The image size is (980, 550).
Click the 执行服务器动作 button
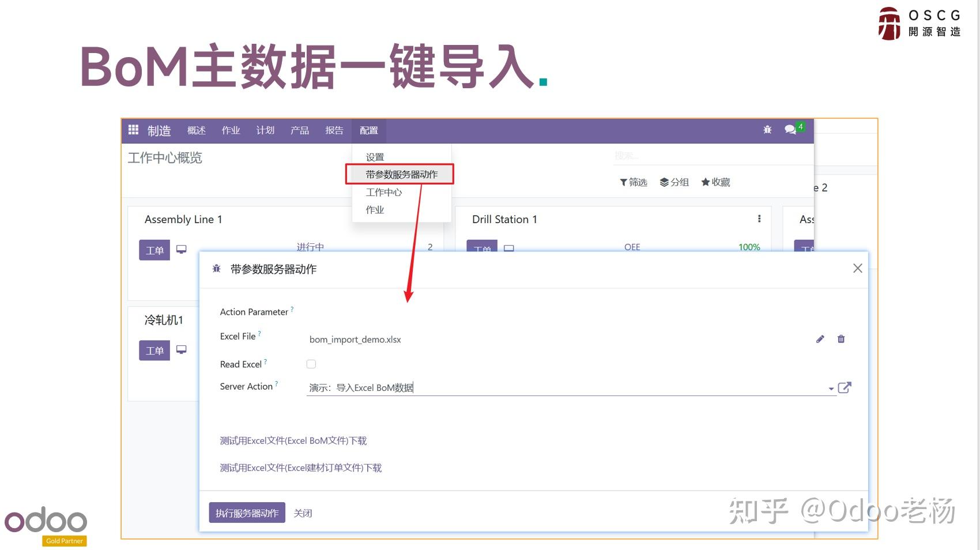click(x=247, y=513)
